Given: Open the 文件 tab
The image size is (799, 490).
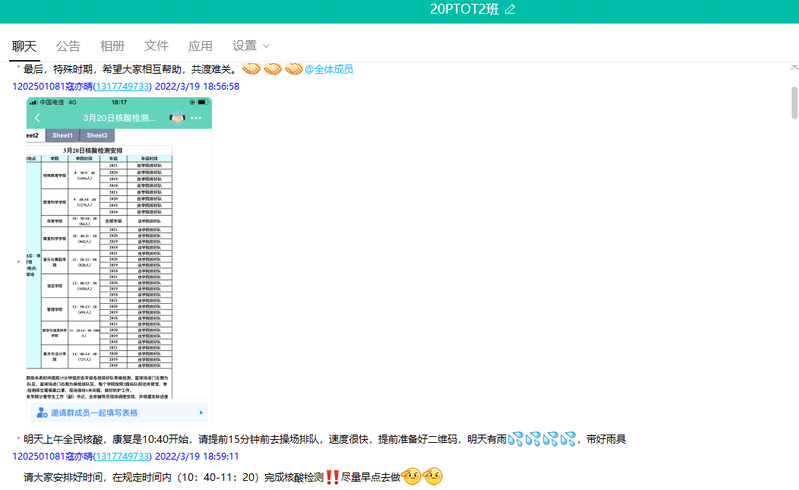Looking at the screenshot, I should (x=156, y=46).
